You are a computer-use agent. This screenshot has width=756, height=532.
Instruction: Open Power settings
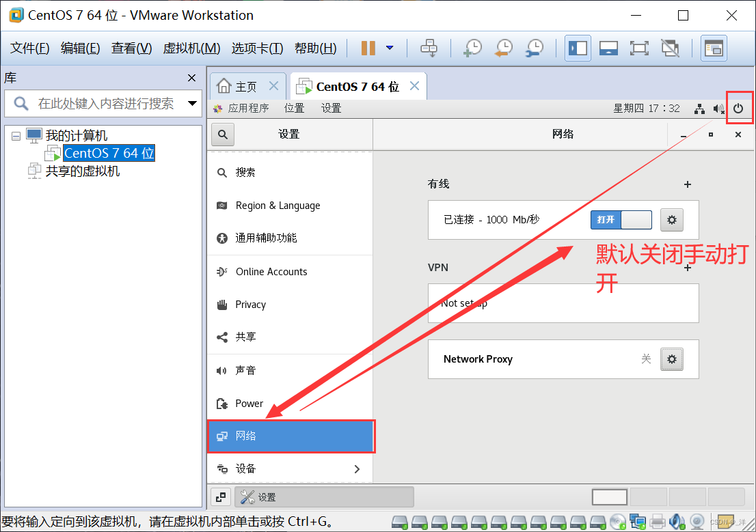290,404
